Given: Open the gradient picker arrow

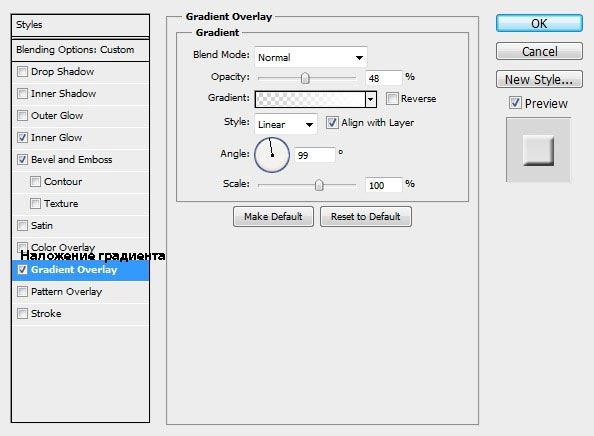Looking at the screenshot, I should click(x=371, y=100).
